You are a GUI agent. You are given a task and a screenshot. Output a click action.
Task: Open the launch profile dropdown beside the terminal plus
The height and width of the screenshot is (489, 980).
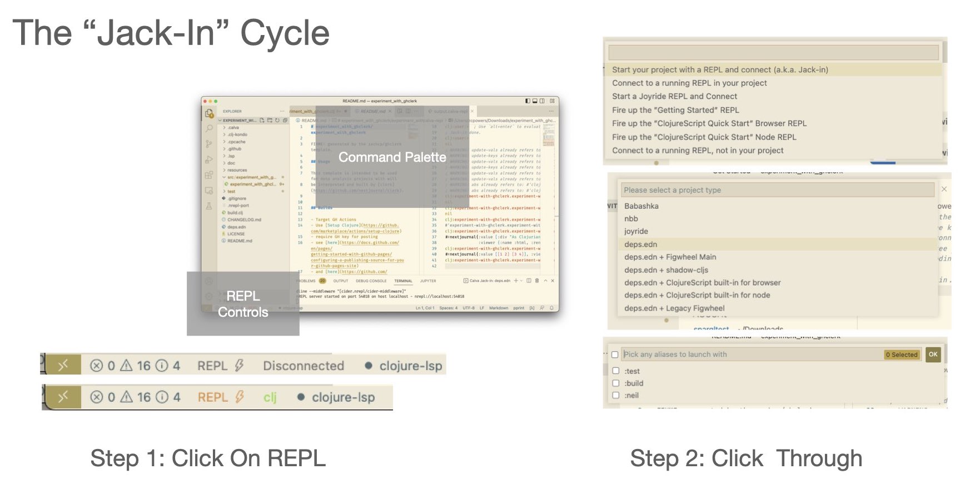point(521,281)
